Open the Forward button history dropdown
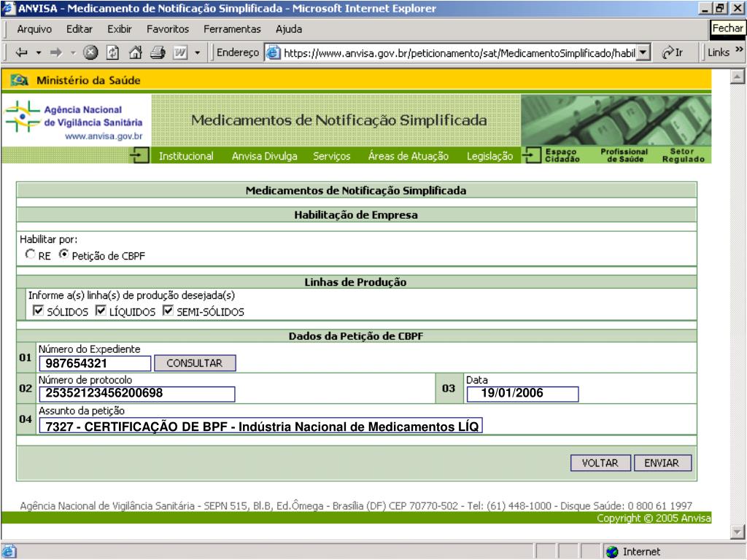 tap(73, 52)
